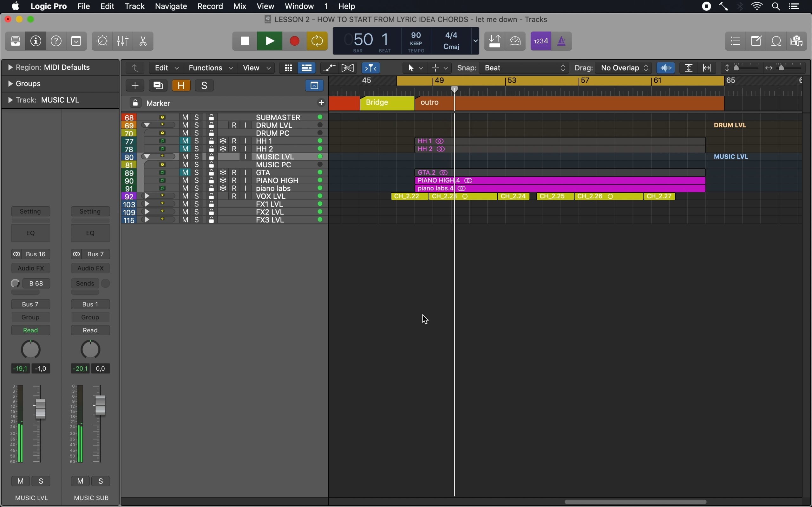Toggle Cycle mode on transport
The image size is (812, 507).
[317, 41]
